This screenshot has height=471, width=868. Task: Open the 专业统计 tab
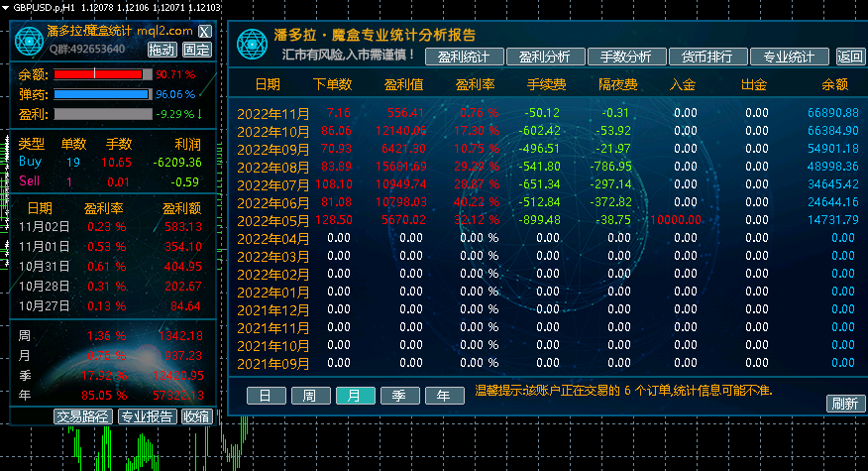789,57
